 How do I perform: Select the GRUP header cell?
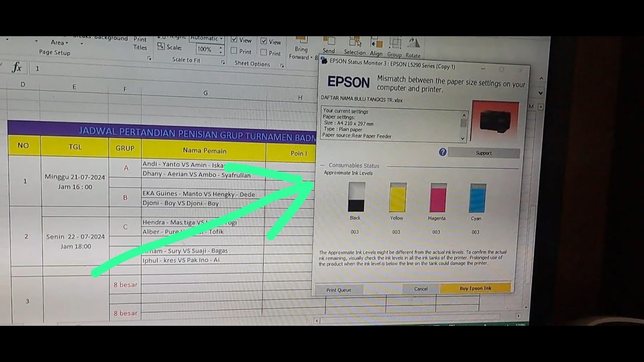coord(125,148)
